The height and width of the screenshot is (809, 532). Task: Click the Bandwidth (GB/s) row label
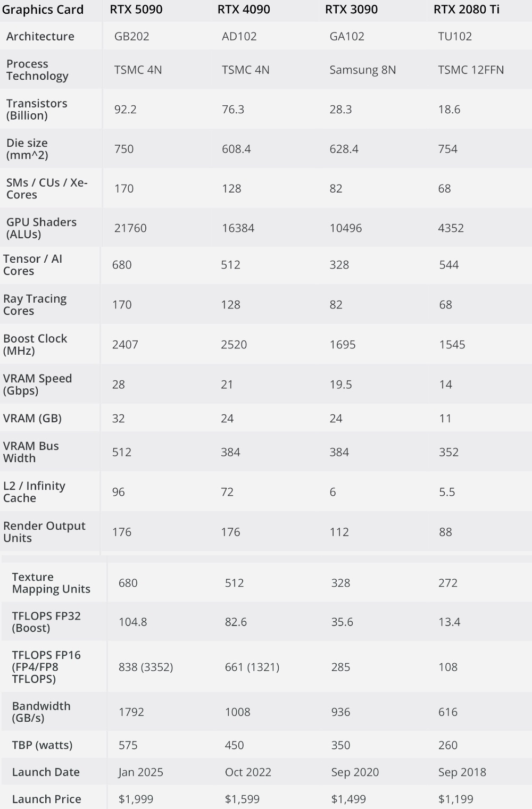41,712
